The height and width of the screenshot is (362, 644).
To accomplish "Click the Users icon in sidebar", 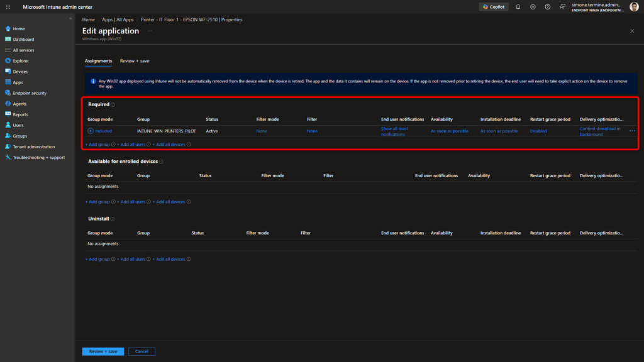I will click(x=8, y=125).
